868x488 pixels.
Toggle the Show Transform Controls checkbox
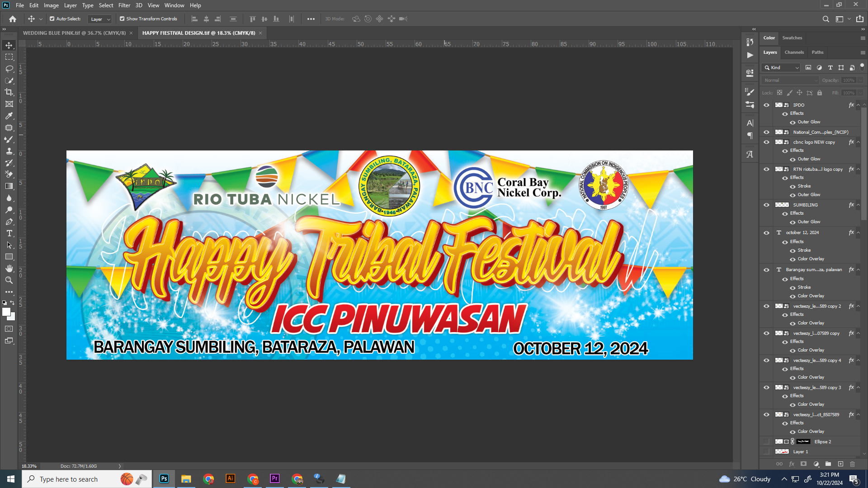point(122,19)
